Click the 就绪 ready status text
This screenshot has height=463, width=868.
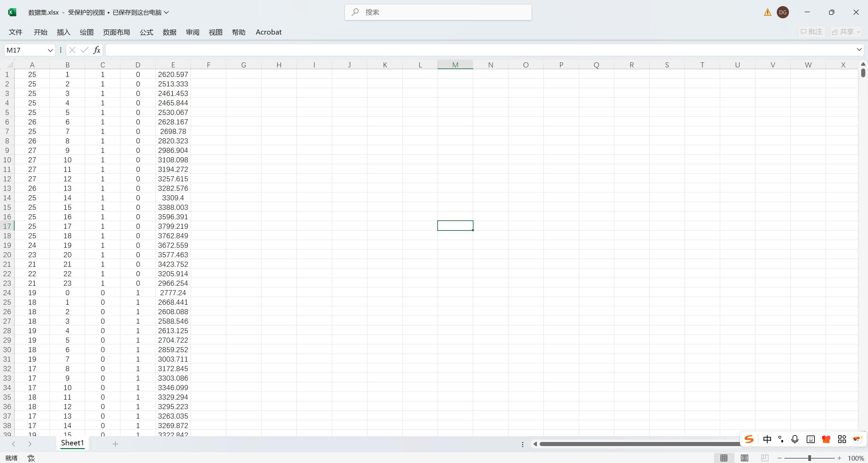(12, 458)
